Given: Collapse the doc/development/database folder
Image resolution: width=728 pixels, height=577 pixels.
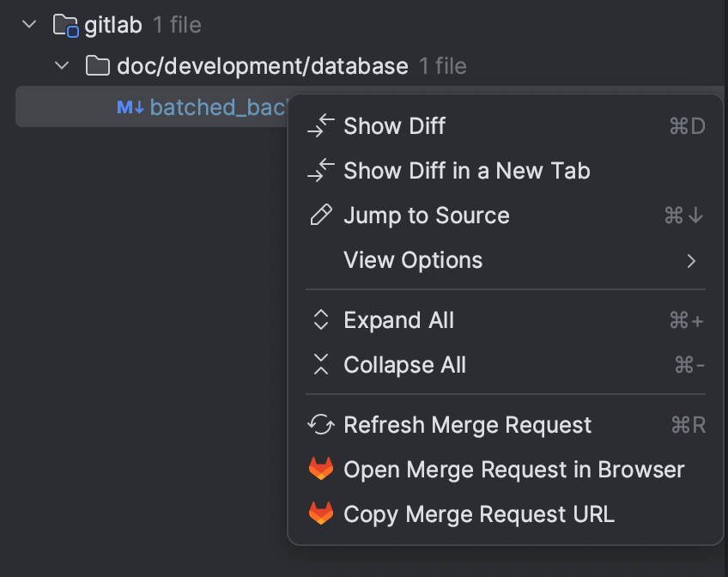Looking at the screenshot, I should pyautogui.click(x=60, y=66).
